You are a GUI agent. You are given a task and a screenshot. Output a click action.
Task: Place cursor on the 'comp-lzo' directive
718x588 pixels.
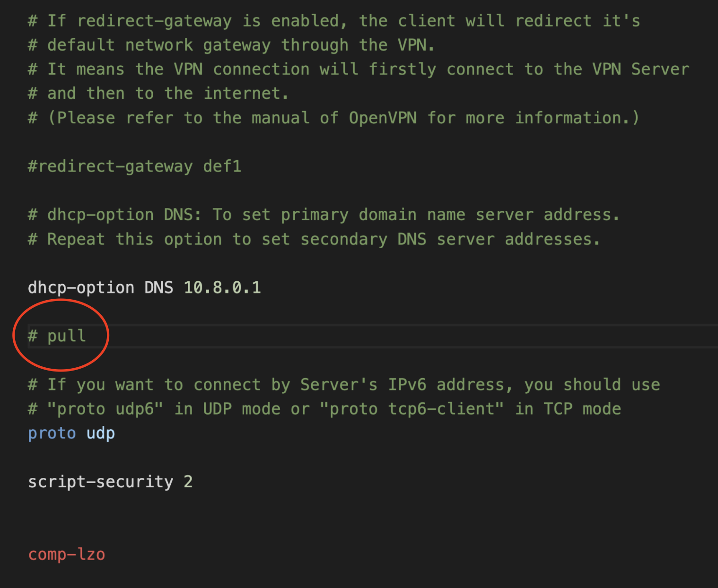[67, 554]
